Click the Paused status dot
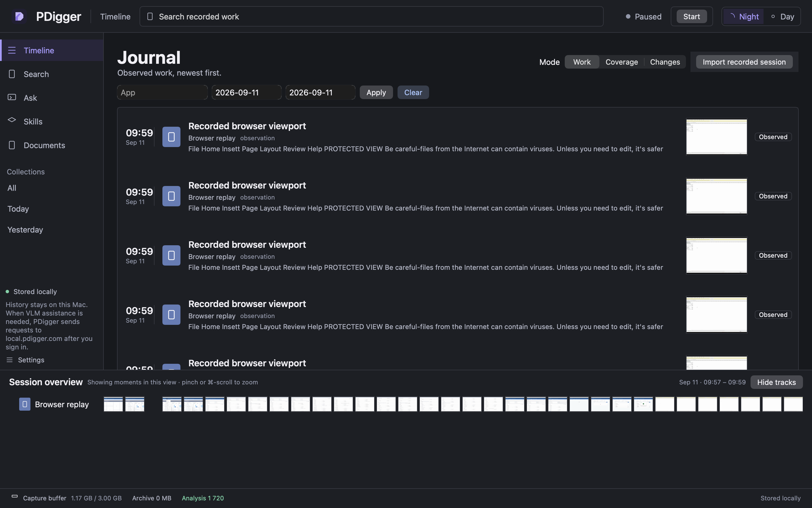Viewport: 812px width, 508px height. pyautogui.click(x=628, y=16)
